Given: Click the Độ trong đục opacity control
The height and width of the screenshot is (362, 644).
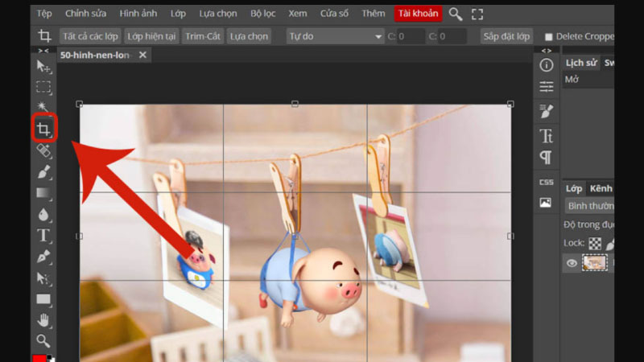Looking at the screenshot, I should pyautogui.click(x=589, y=224).
